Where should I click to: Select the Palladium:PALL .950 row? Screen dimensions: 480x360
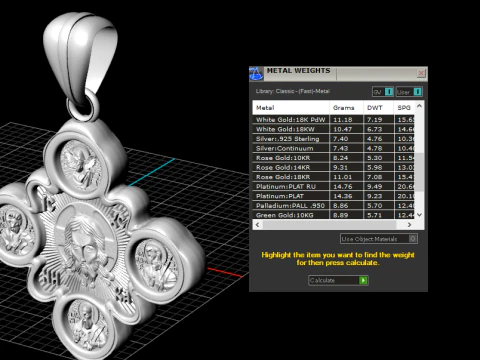point(333,206)
